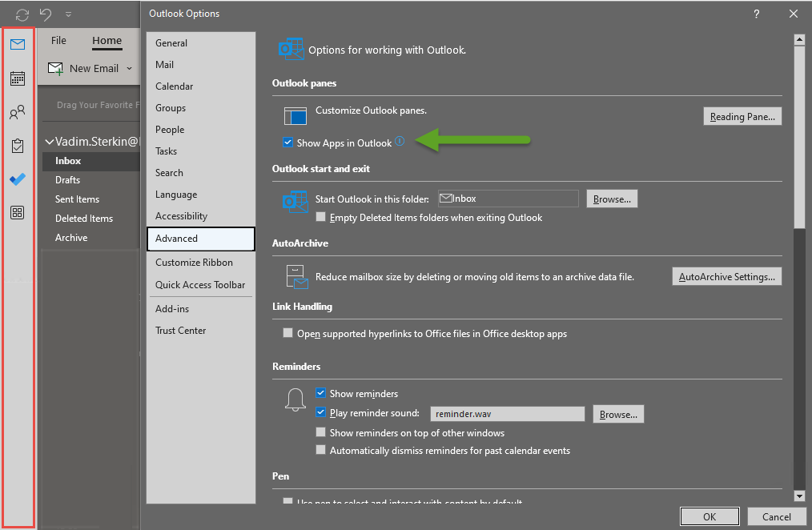Open the To Do checkmark app icon
The width and height of the screenshot is (812, 530).
pyautogui.click(x=18, y=179)
